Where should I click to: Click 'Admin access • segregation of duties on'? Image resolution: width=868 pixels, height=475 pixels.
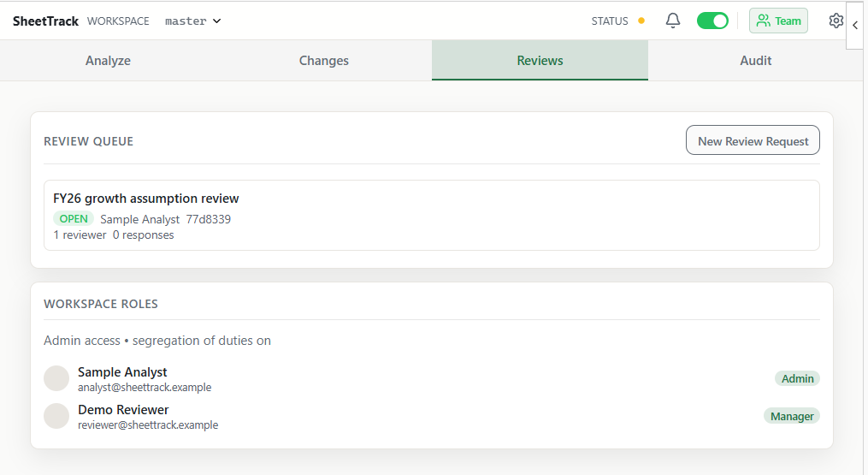click(157, 341)
